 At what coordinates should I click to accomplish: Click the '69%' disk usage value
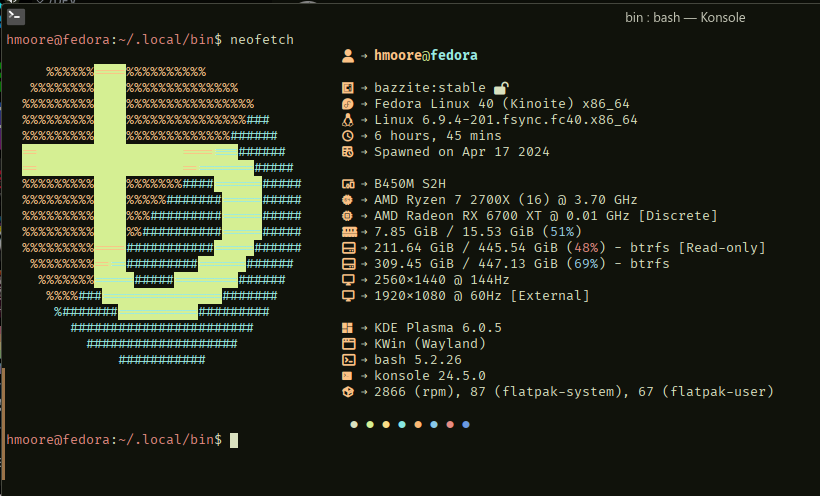click(586, 264)
